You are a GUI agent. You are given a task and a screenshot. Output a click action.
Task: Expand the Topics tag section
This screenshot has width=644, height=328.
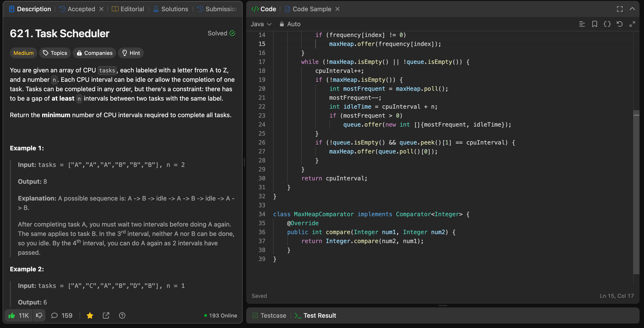click(55, 53)
